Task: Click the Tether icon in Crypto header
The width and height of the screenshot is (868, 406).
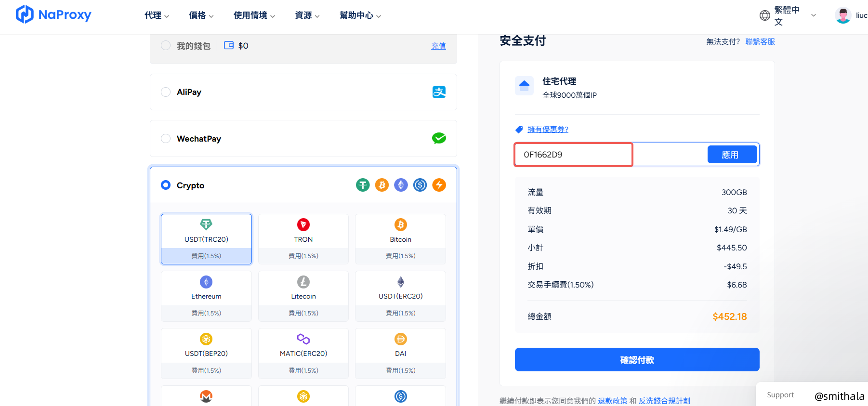Action: (363, 185)
